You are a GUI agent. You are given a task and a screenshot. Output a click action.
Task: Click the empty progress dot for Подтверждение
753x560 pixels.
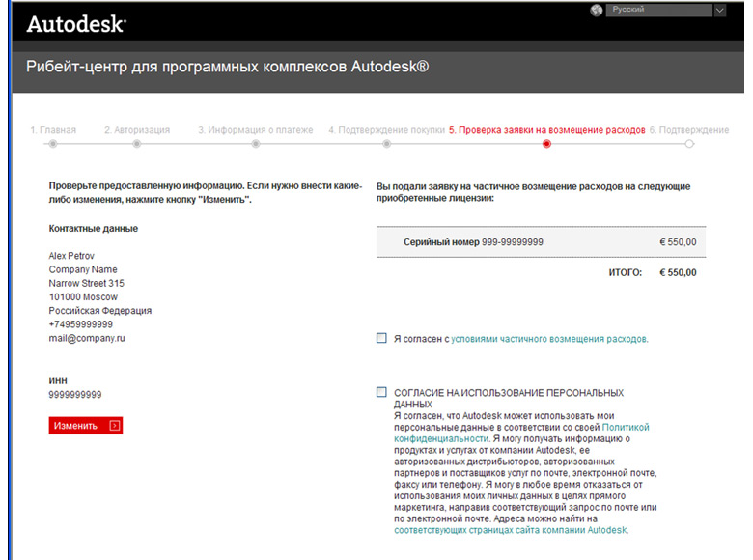pyautogui.click(x=689, y=144)
